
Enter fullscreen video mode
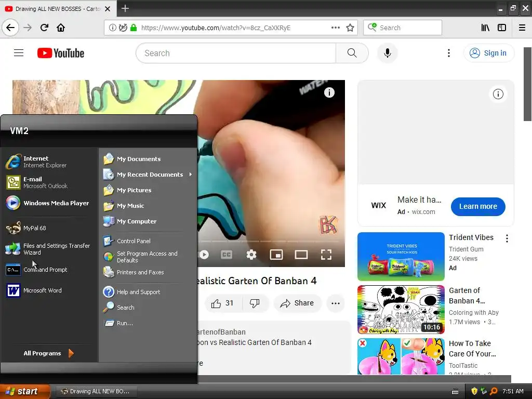[x=326, y=255]
